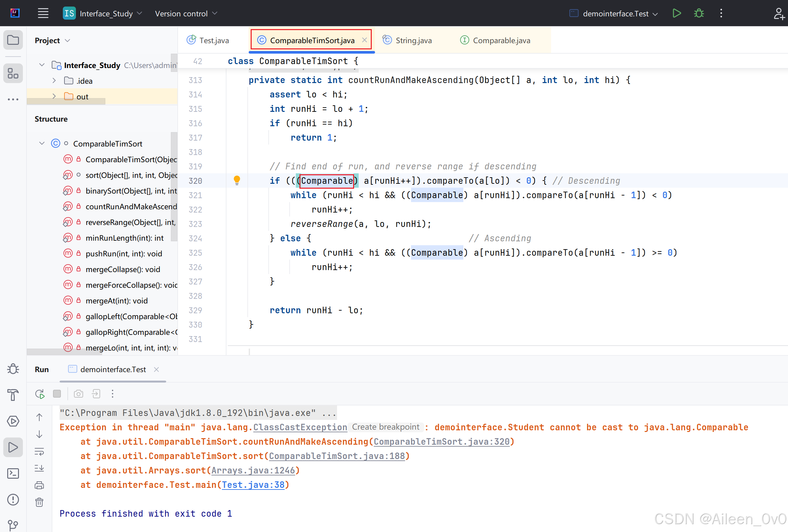Follow Arrays.java:1246 stack trace link

pyautogui.click(x=253, y=471)
